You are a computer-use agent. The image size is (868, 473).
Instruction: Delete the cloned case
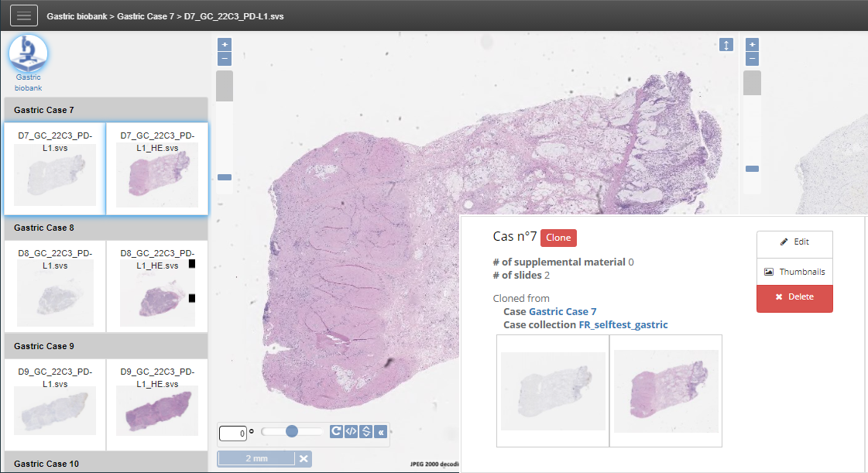coord(794,297)
